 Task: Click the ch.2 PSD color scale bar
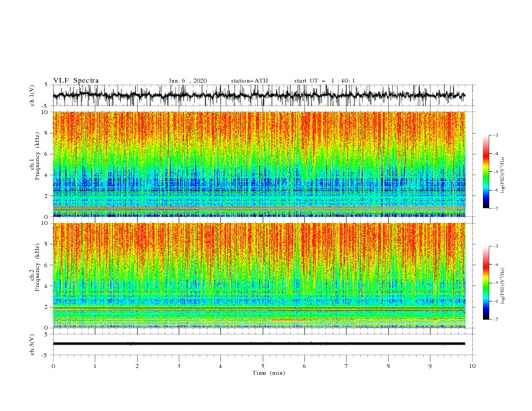[486, 283]
